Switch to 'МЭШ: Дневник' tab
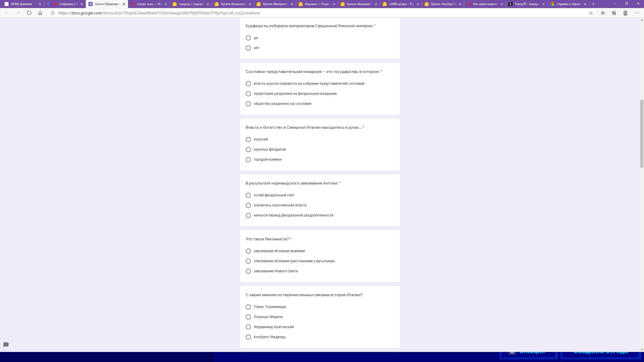 (21, 4)
